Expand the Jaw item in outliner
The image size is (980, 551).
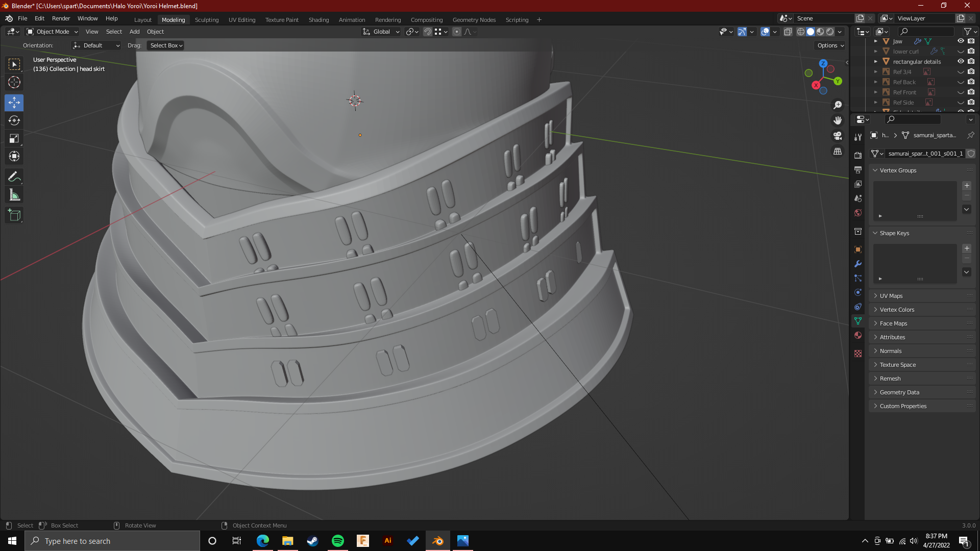pyautogui.click(x=876, y=41)
